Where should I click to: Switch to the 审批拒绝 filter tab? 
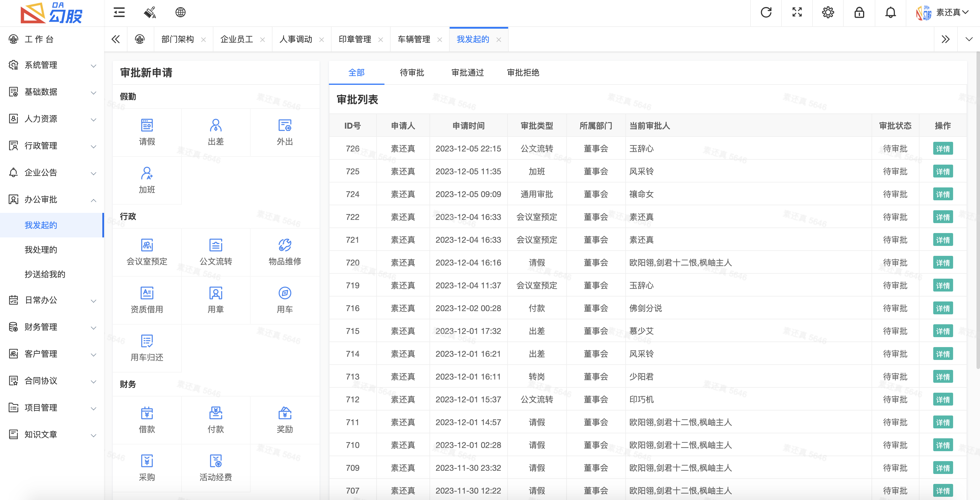coord(523,73)
